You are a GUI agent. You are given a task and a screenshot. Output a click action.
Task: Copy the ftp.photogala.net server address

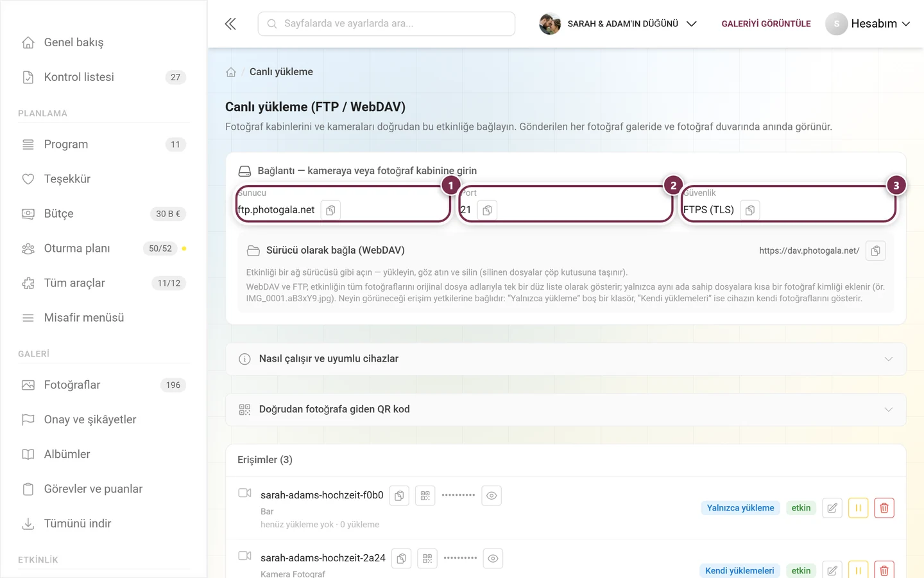(330, 210)
